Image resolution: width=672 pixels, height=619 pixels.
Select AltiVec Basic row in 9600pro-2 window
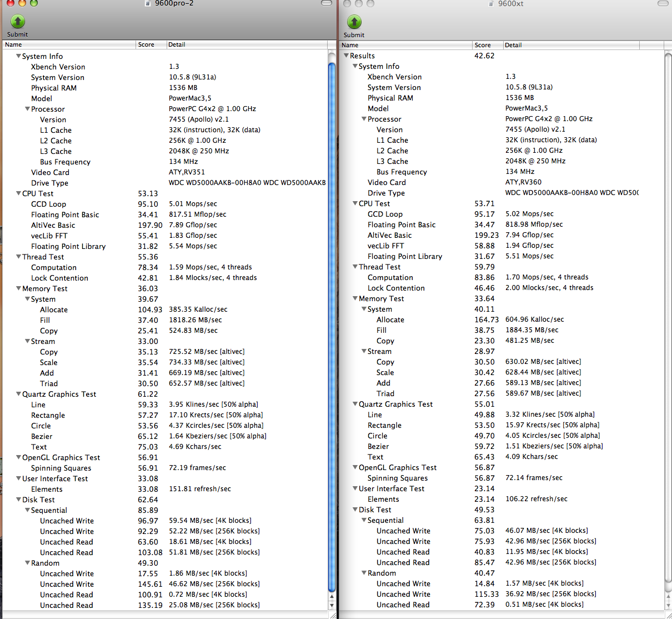click(165, 225)
